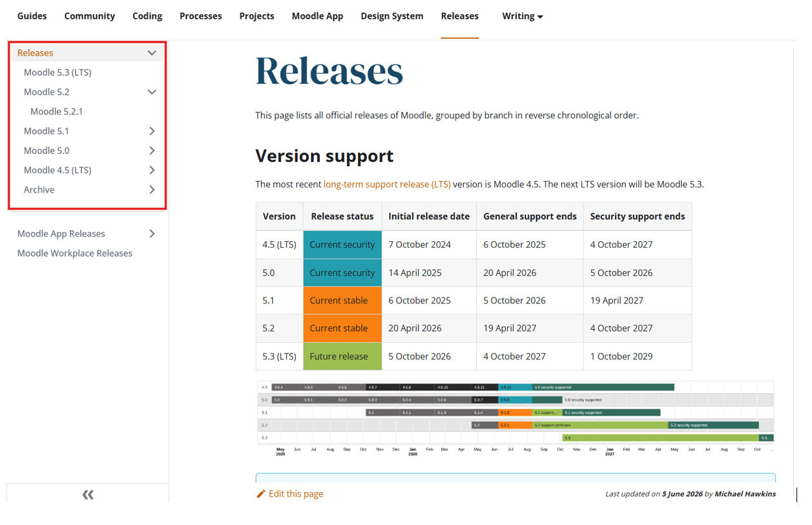Select Moodle 5.2 sidebar label

pyautogui.click(x=47, y=92)
